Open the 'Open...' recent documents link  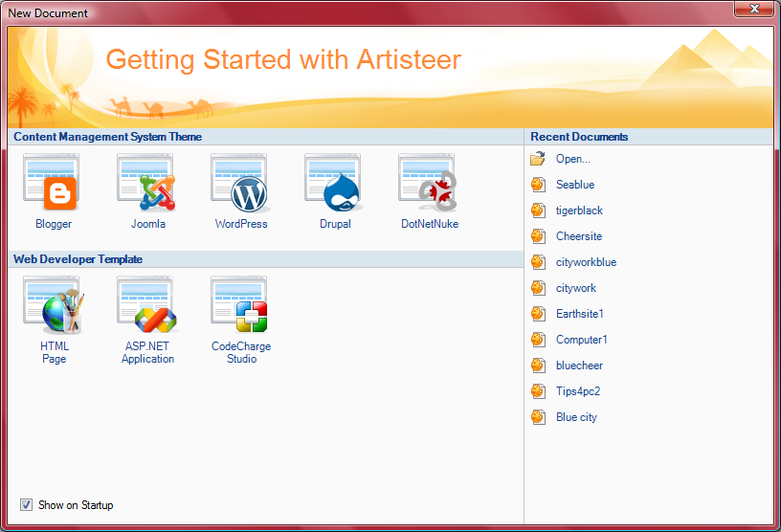pyautogui.click(x=572, y=159)
